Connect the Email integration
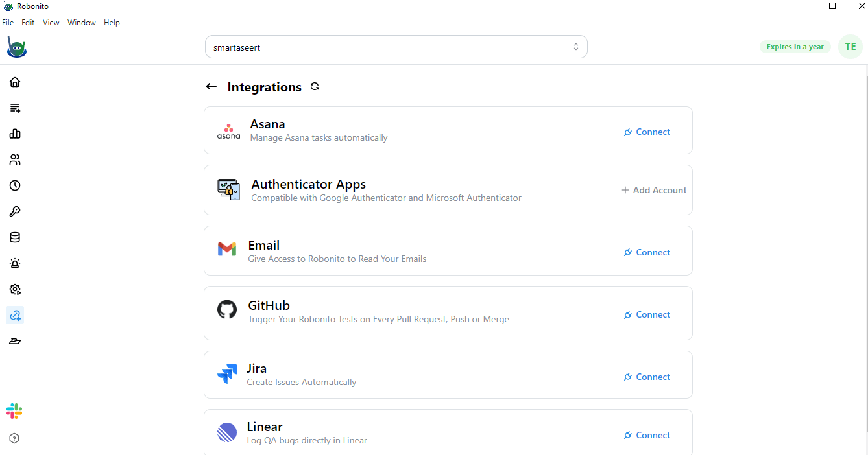Screen dimensions: 868x459 647,252
